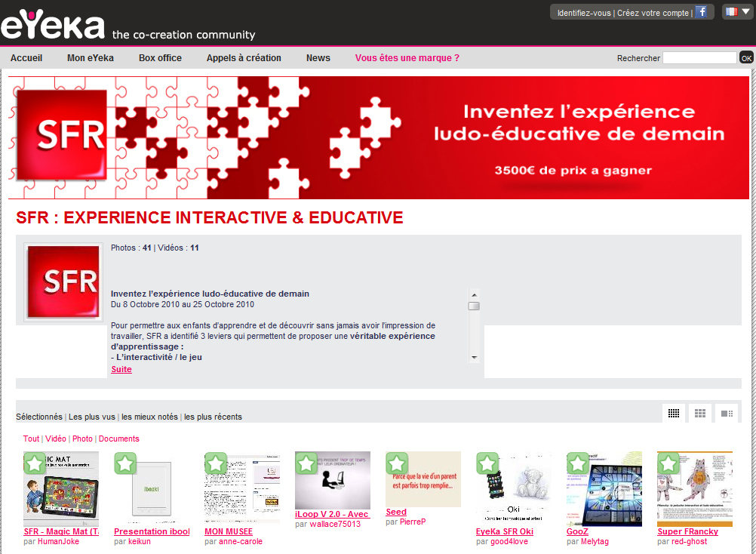Log in with the Facebook icon

tap(702, 12)
